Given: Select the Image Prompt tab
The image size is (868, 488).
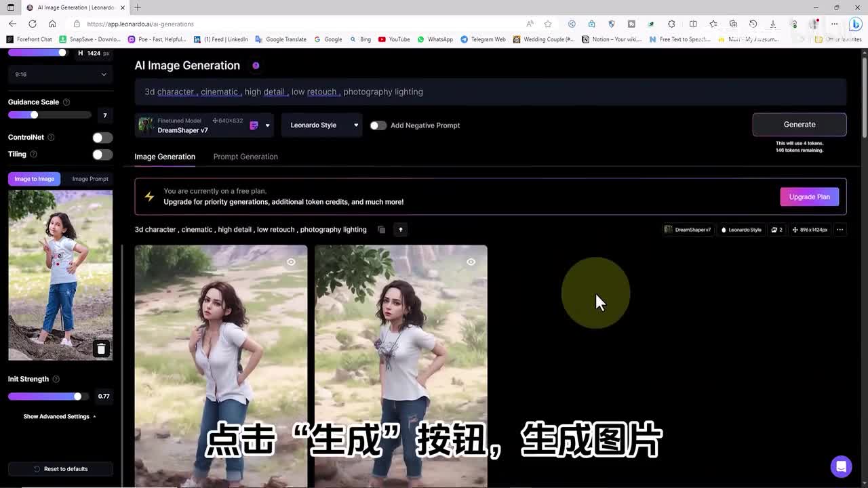Looking at the screenshot, I should click(x=90, y=179).
